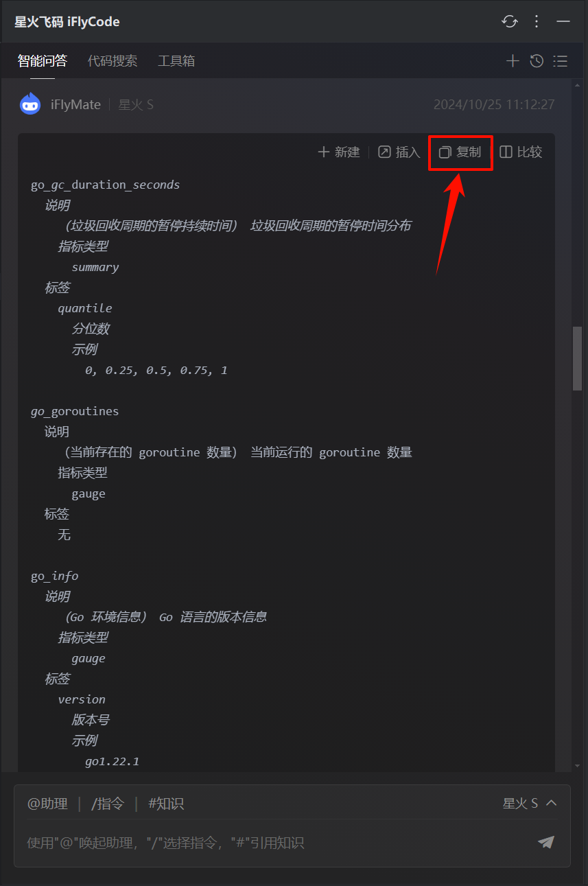Click /指令 to choose a command

108,804
